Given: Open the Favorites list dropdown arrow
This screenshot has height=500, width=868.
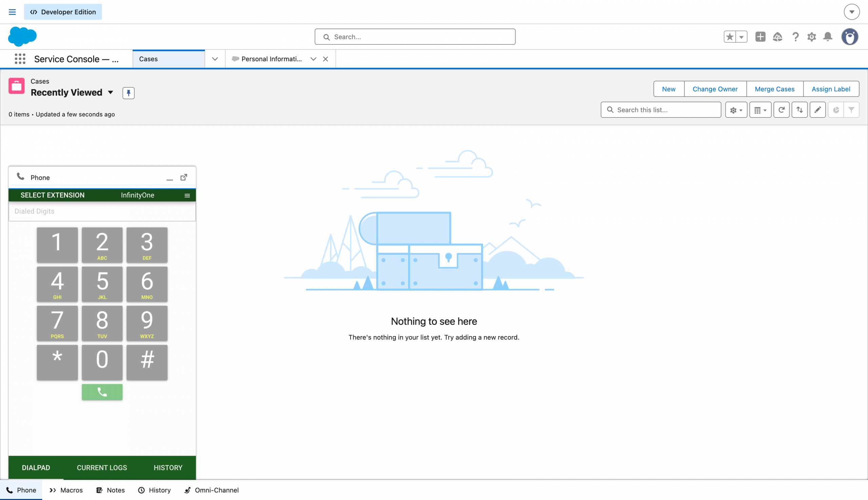Looking at the screenshot, I should (x=742, y=37).
